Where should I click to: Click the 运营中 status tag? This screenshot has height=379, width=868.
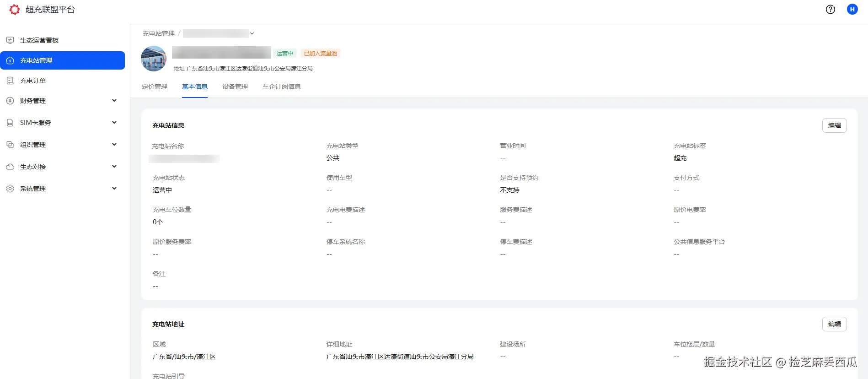pos(285,53)
